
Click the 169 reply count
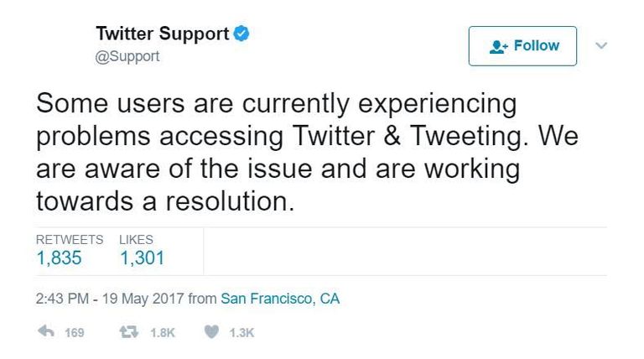[x=75, y=333]
